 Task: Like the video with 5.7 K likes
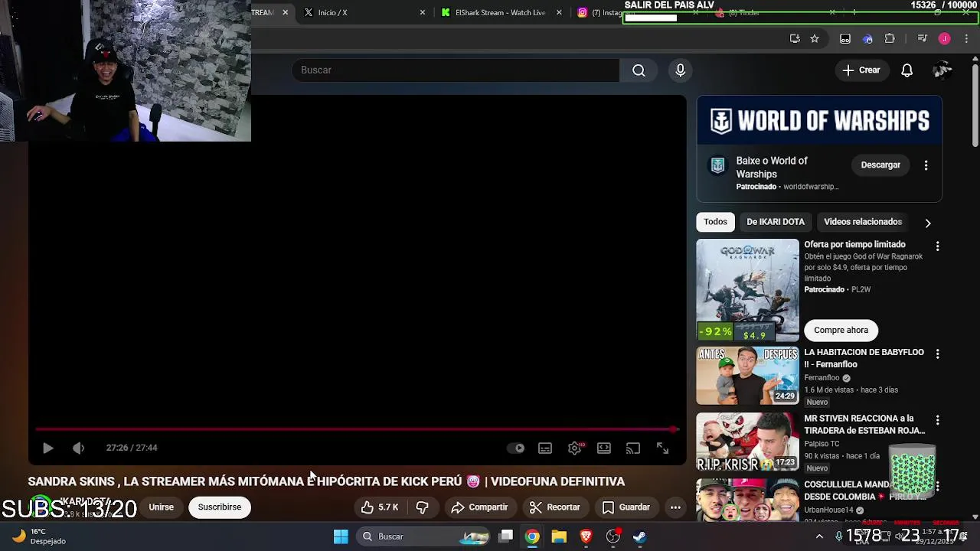point(381,507)
